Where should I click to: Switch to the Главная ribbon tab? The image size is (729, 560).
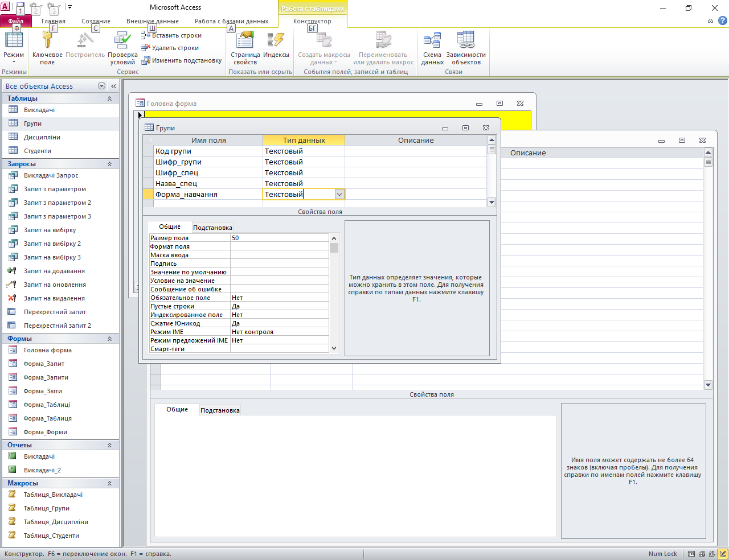pos(54,21)
